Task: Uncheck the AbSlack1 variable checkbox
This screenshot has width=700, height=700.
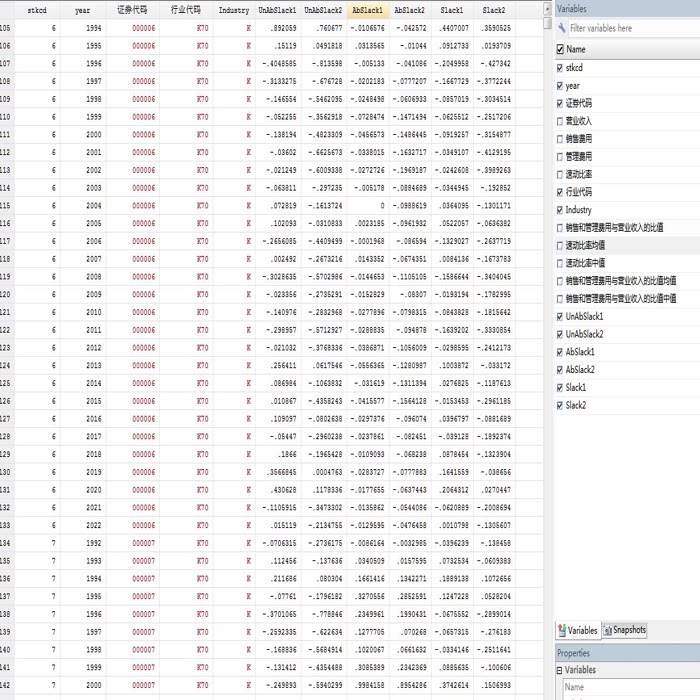Action: click(x=560, y=352)
